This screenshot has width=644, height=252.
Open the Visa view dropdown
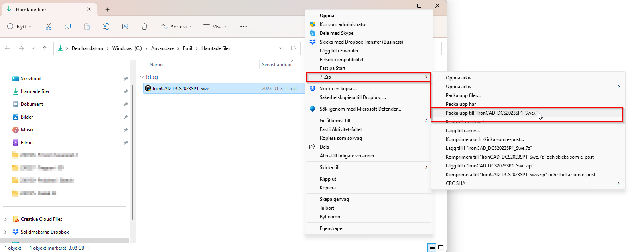215,27
